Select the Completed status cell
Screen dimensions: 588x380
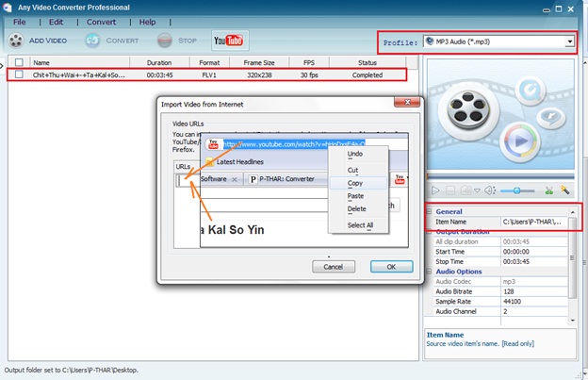(x=367, y=75)
